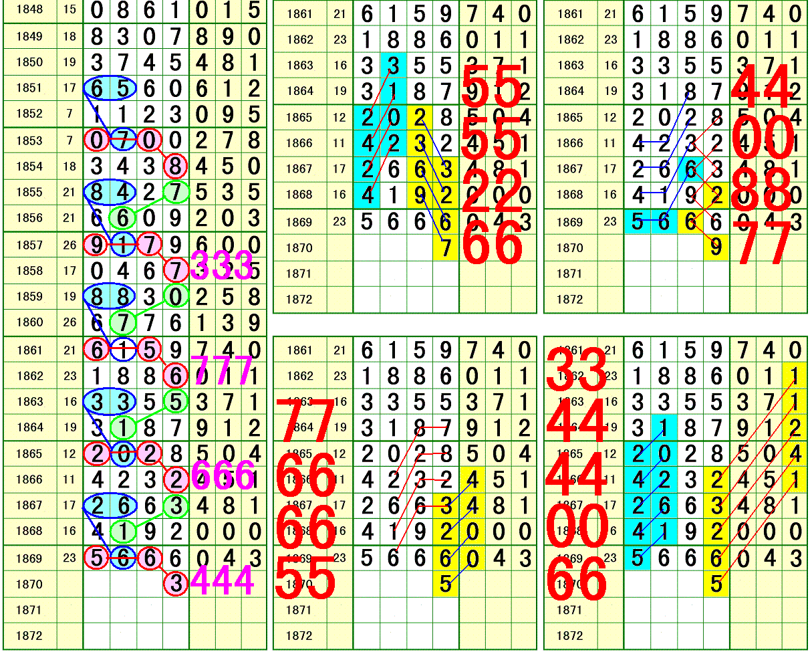Select the 1848 row label at top left

tap(29, 10)
